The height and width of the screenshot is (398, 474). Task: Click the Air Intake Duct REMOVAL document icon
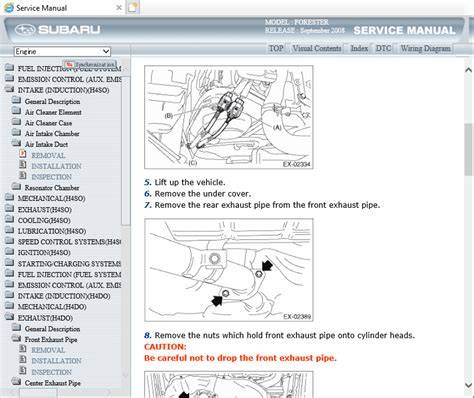[x=23, y=154]
